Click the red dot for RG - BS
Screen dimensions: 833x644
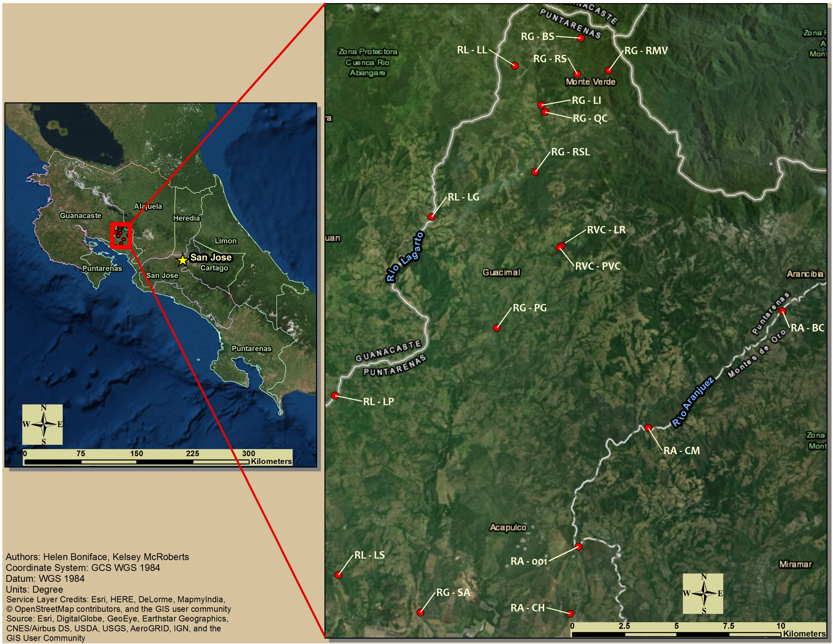click(x=581, y=38)
